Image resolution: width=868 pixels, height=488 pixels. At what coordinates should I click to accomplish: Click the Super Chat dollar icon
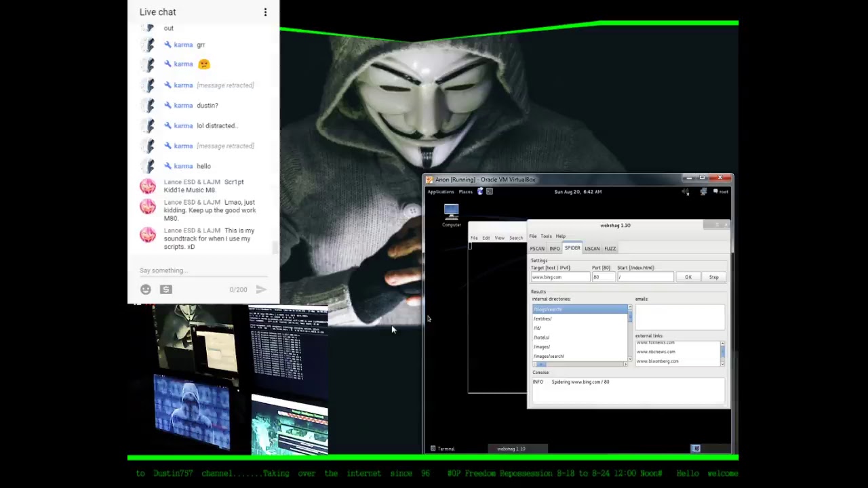click(x=166, y=289)
